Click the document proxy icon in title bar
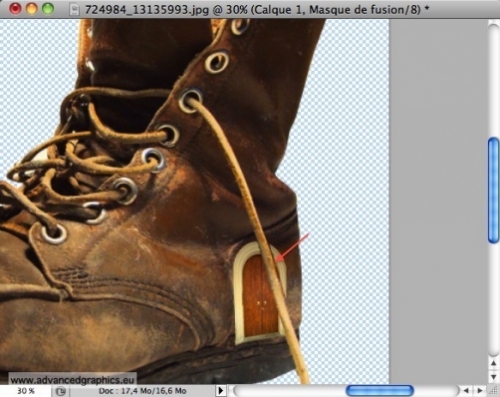Screen dimensions: 500x397 74,9
